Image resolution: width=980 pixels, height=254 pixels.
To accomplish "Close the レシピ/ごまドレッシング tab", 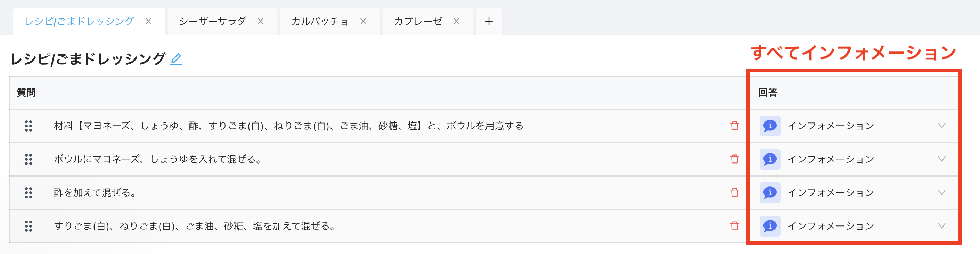I will 148,21.
